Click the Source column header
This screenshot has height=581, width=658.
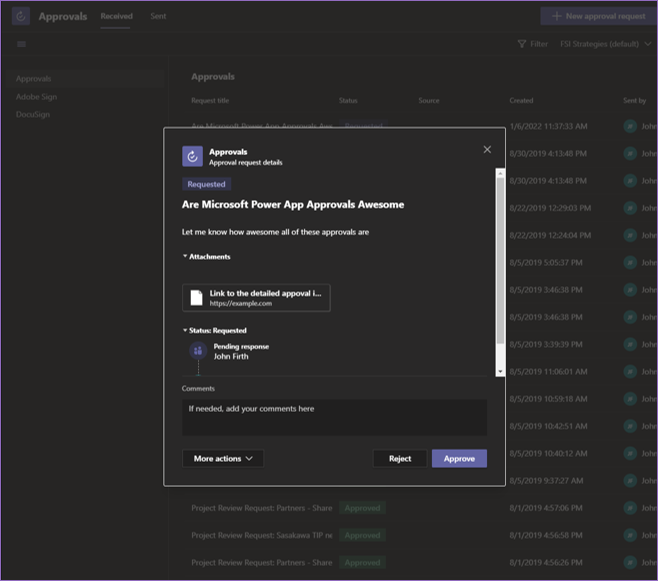pos(428,101)
